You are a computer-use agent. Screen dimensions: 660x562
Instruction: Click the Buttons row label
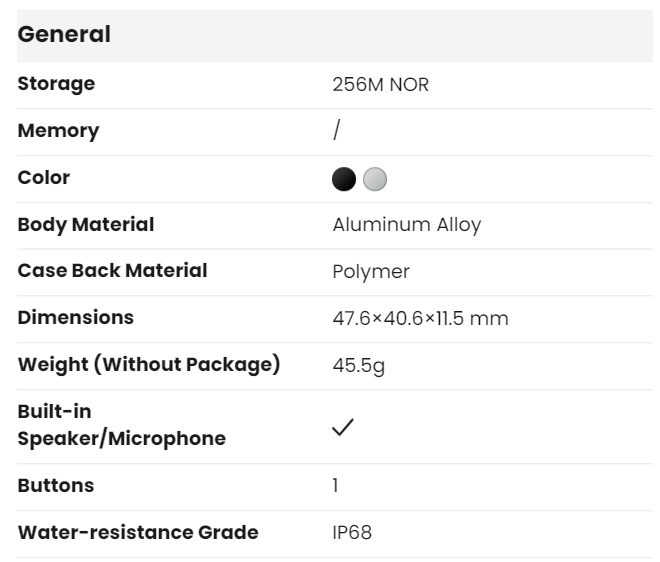tap(56, 486)
